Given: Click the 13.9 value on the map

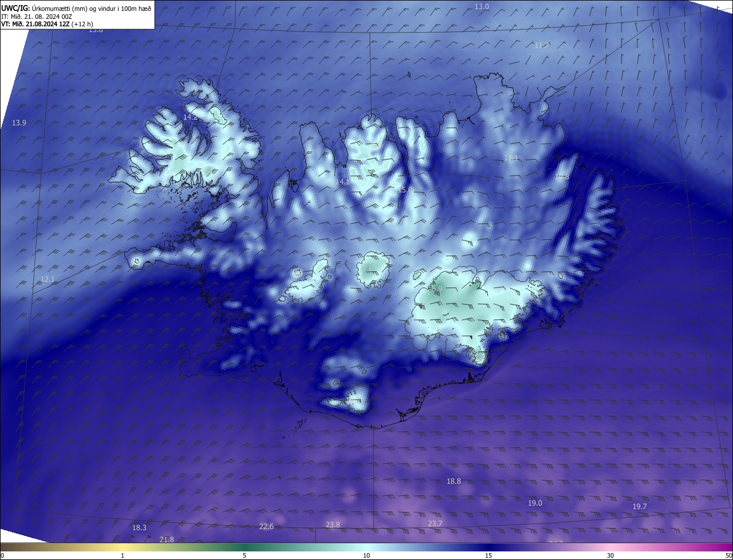Looking at the screenshot, I should [x=19, y=123].
